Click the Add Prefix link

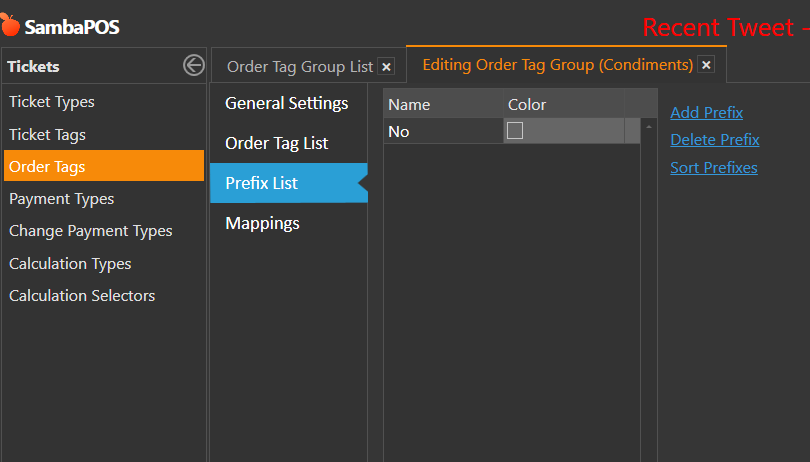click(706, 113)
